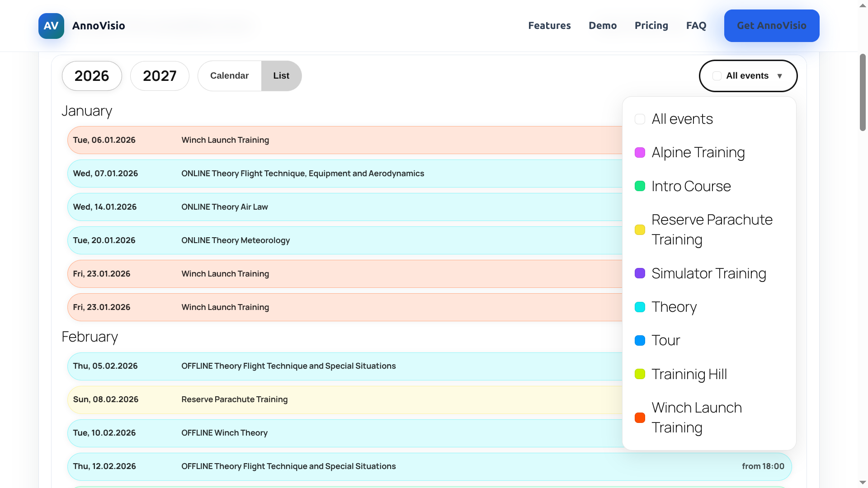This screenshot has height=488, width=868.
Task: Click the dropdown arrow beside All events
Action: pos(779,76)
